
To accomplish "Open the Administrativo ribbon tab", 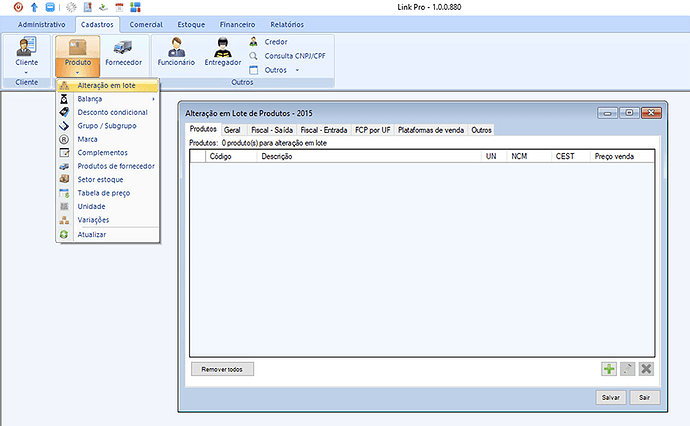I will [41, 25].
